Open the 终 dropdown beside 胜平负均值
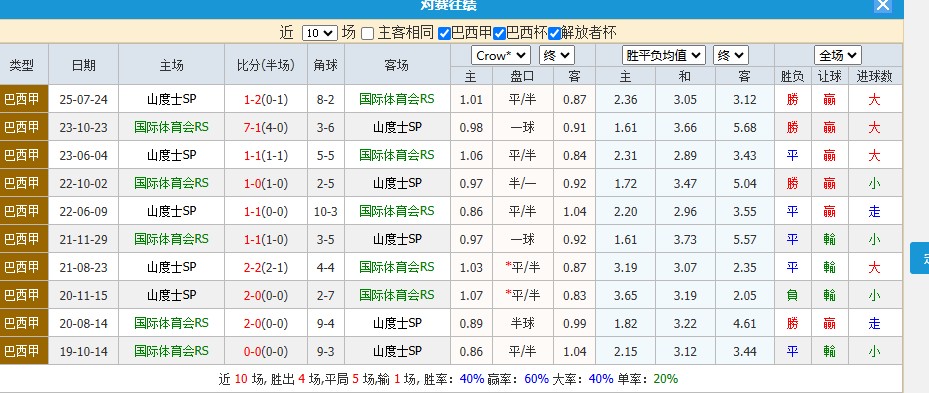Image resolution: width=929 pixels, height=393 pixels. [x=731, y=56]
